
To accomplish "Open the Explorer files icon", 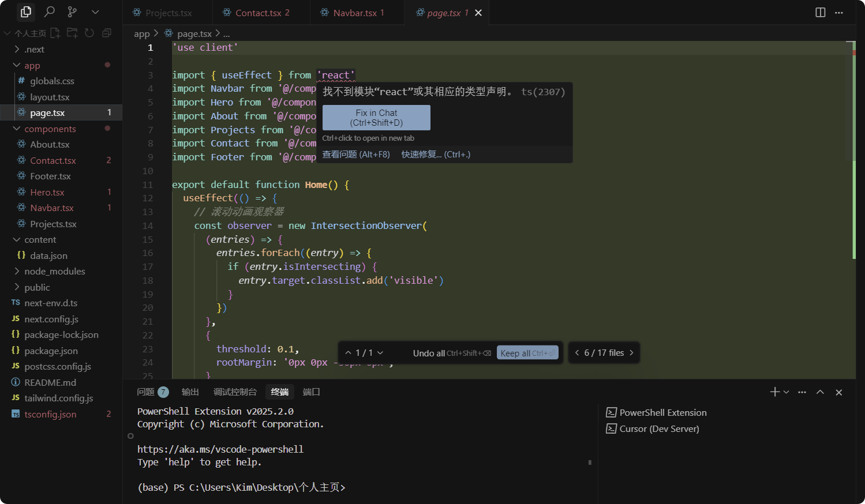I will pos(26,12).
